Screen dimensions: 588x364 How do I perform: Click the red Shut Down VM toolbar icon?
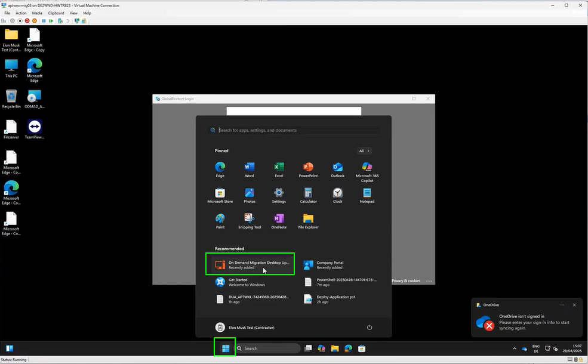pyautogui.click(x=27, y=21)
